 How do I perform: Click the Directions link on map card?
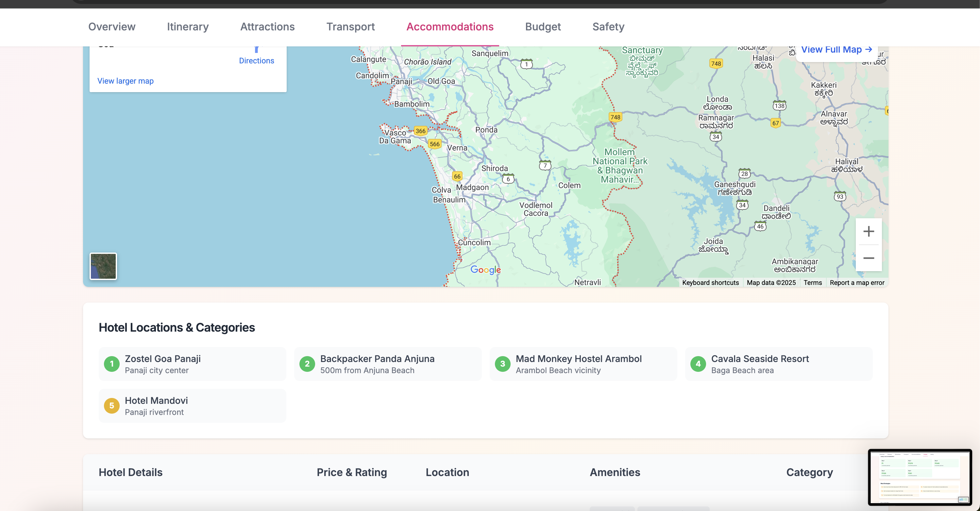(256, 60)
